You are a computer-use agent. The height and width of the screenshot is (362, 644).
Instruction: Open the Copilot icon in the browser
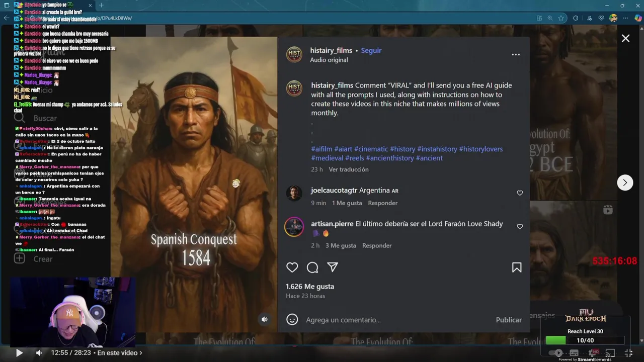point(638,18)
